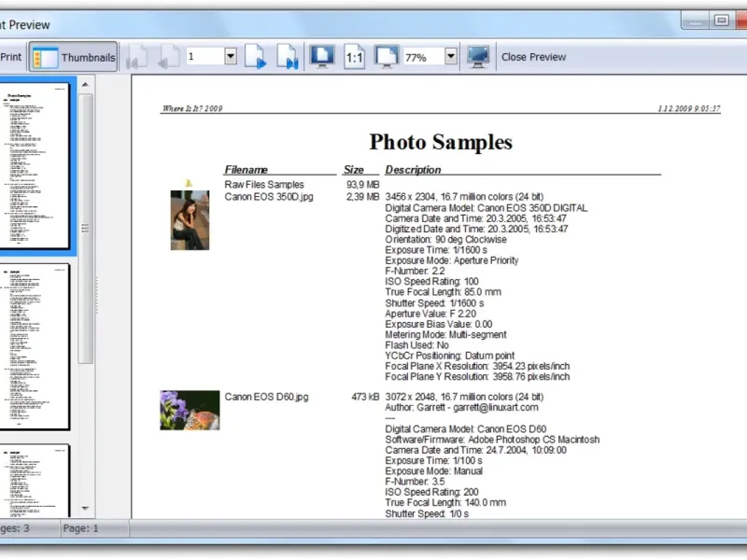
Task: Click the 1.12.2009 9:05:37 date stamp
Action: coord(689,108)
